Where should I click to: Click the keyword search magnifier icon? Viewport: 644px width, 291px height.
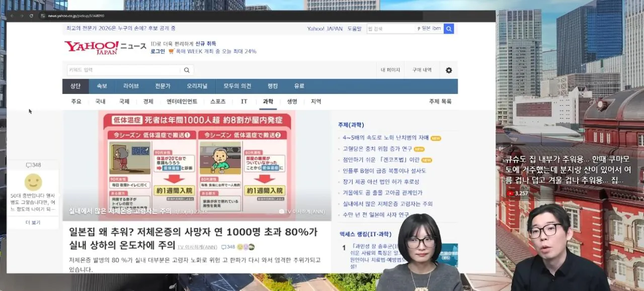click(187, 70)
